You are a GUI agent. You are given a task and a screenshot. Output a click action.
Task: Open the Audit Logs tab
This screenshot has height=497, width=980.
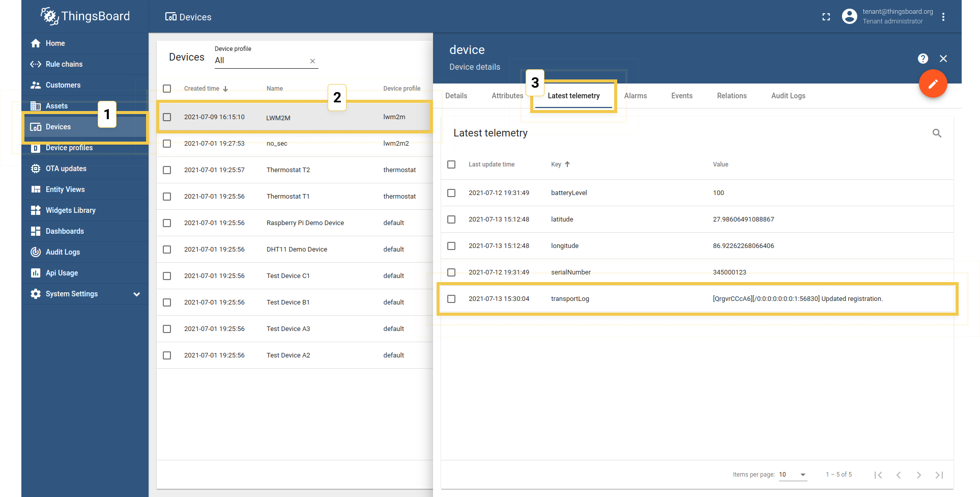[788, 96]
